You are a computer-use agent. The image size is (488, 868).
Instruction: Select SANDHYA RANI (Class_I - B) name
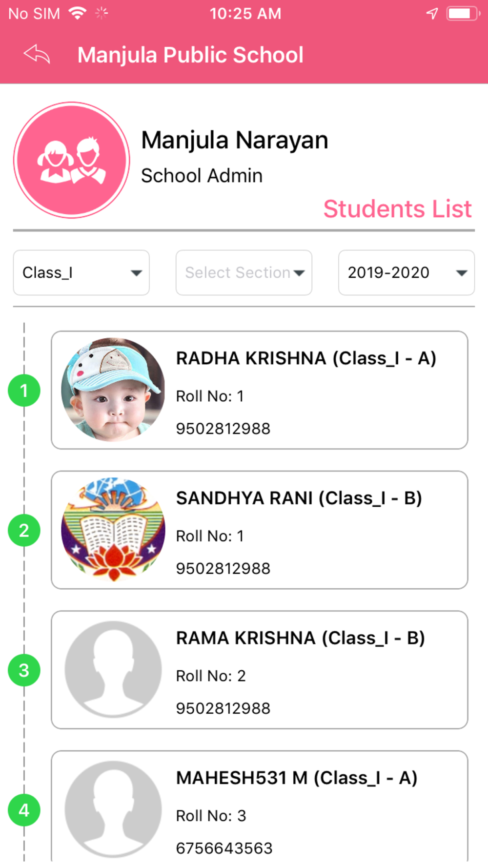point(299,498)
